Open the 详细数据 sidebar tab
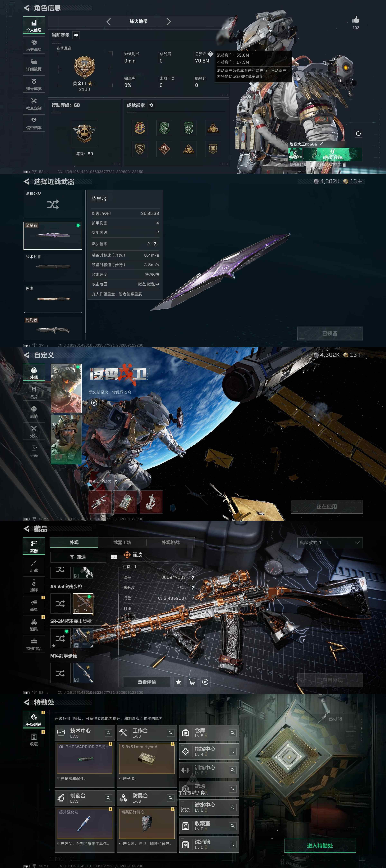 [x=34, y=65]
